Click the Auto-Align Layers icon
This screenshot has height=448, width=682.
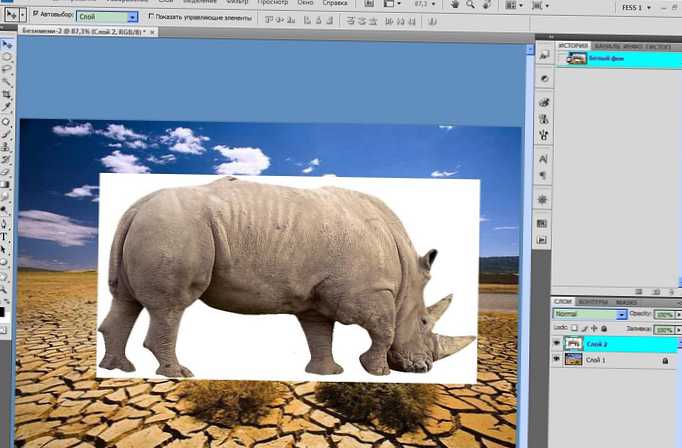(x=432, y=21)
